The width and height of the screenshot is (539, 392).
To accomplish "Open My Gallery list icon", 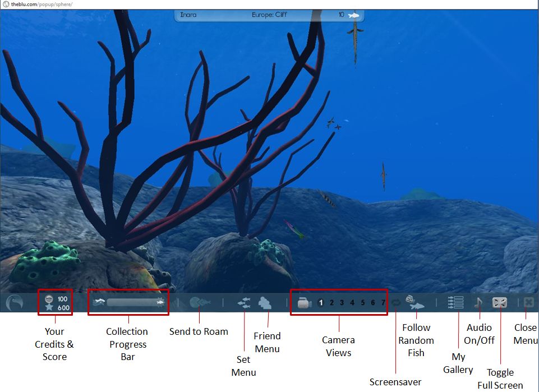I will coord(455,303).
